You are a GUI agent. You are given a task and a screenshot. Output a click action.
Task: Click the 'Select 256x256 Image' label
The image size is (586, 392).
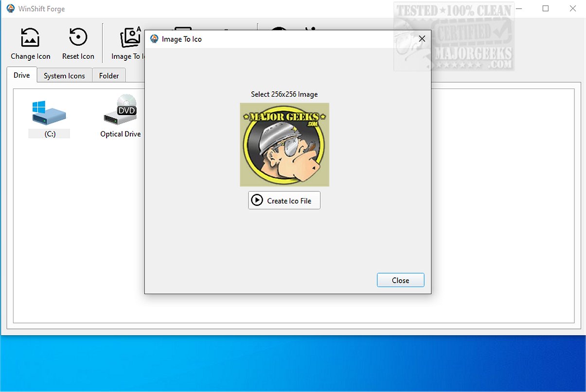click(x=284, y=94)
